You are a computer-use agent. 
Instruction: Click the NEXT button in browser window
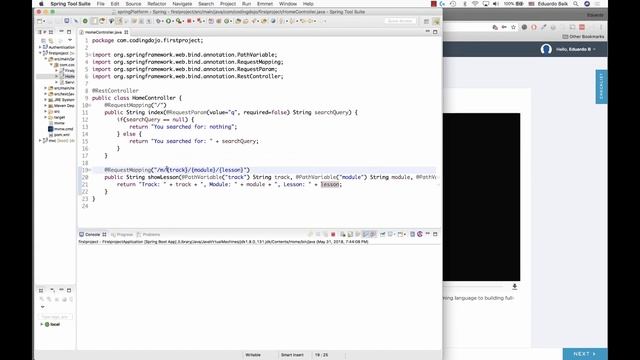[x=585, y=354]
